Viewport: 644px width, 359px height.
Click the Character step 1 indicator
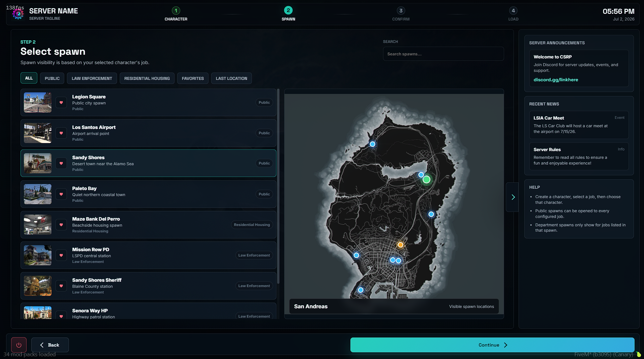point(176,14)
